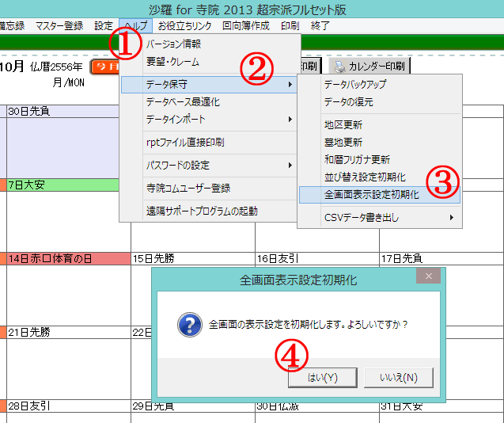Image resolution: width=504 pixels, height=423 pixels.
Task: Close the 全画面表示設定初期化 dialog
Action: pyautogui.click(x=428, y=276)
